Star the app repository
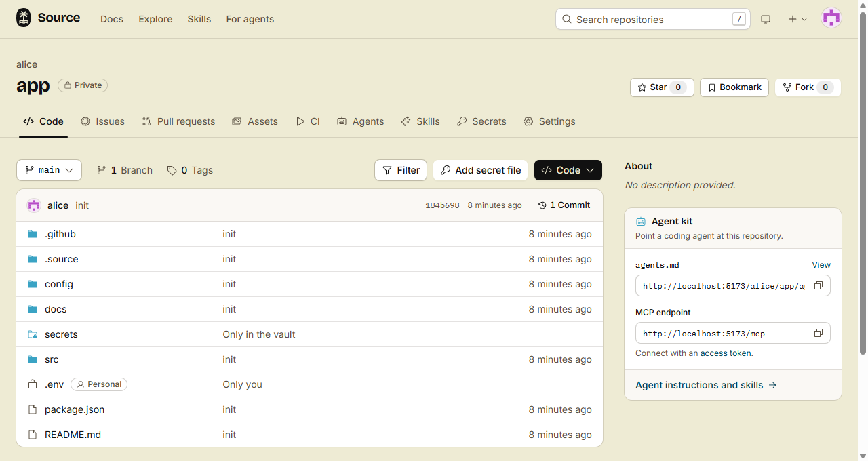 click(662, 87)
